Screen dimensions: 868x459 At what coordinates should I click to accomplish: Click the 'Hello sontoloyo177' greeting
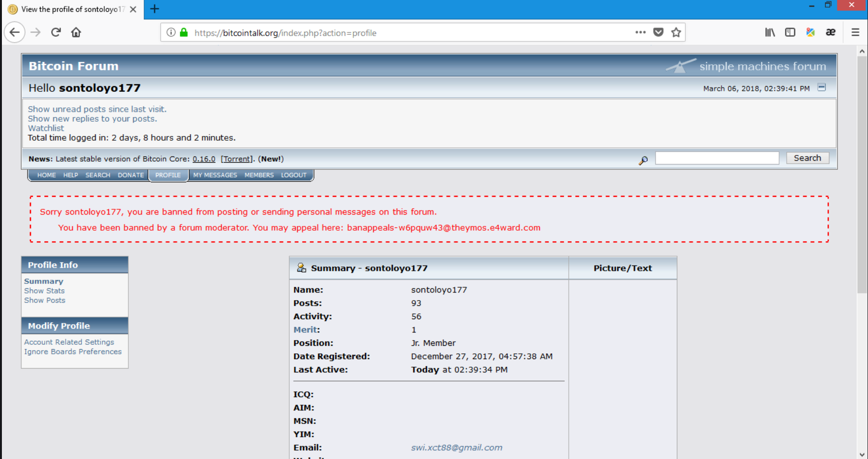click(x=84, y=88)
